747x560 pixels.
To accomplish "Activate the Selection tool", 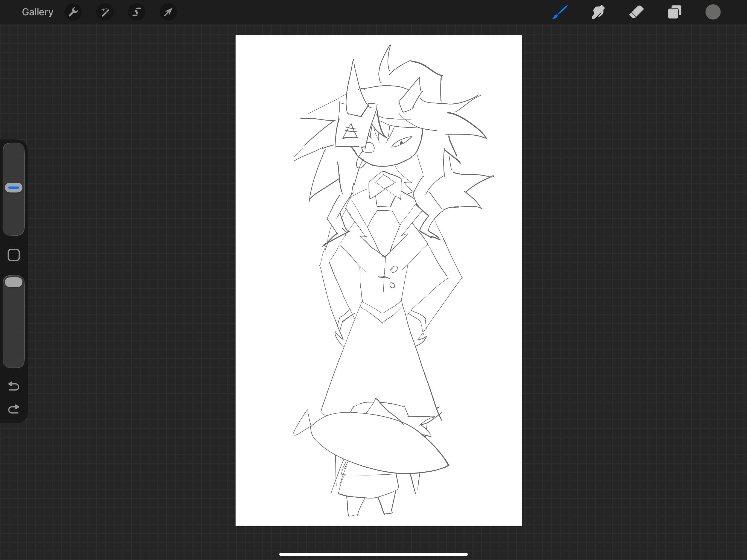I will pos(136,12).
